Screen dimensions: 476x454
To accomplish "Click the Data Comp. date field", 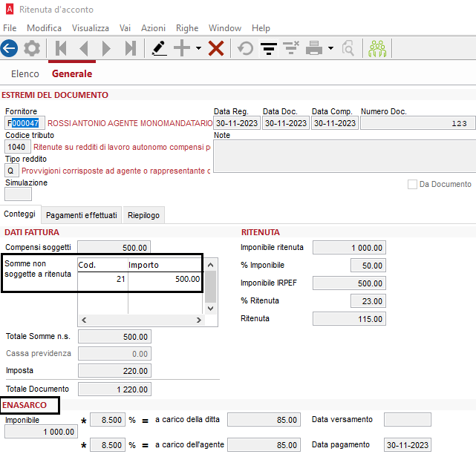I will 334,123.
